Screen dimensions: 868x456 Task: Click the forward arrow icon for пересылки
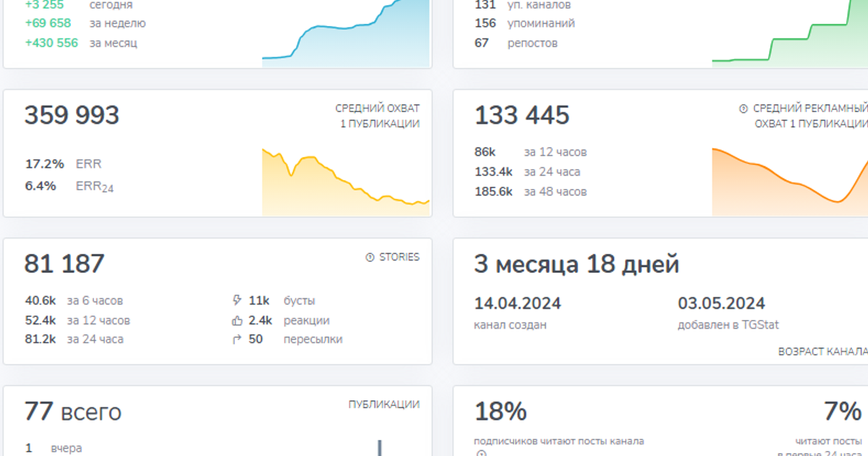tap(236, 339)
